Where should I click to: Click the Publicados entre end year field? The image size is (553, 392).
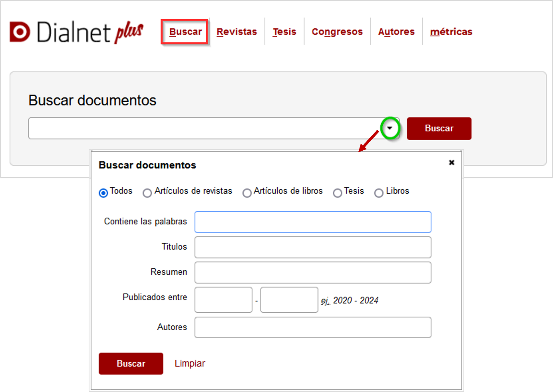click(x=289, y=300)
